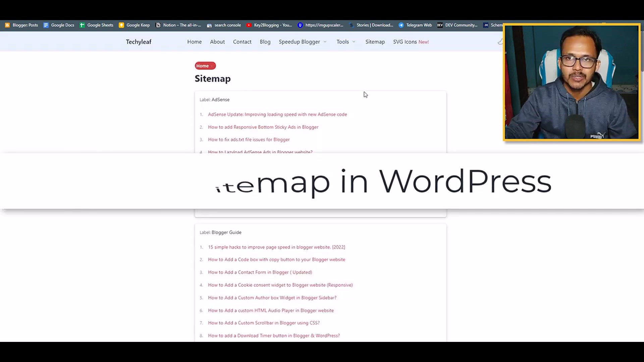Open the About page in navigation
The width and height of the screenshot is (644, 362).
tap(217, 42)
